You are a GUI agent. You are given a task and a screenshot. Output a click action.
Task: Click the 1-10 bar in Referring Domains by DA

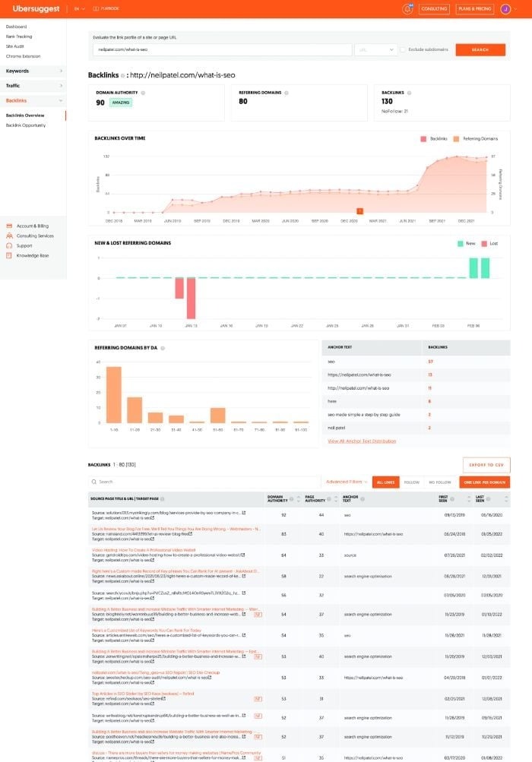pos(114,394)
